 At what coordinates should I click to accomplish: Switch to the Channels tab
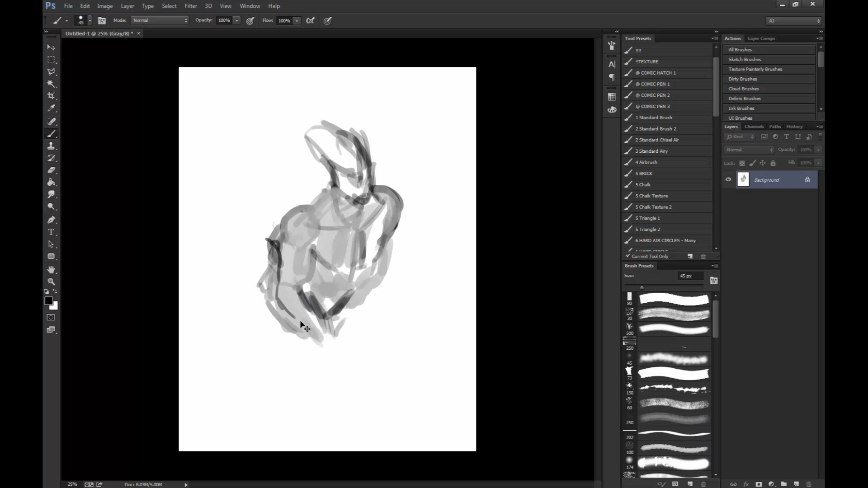click(754, 127)
